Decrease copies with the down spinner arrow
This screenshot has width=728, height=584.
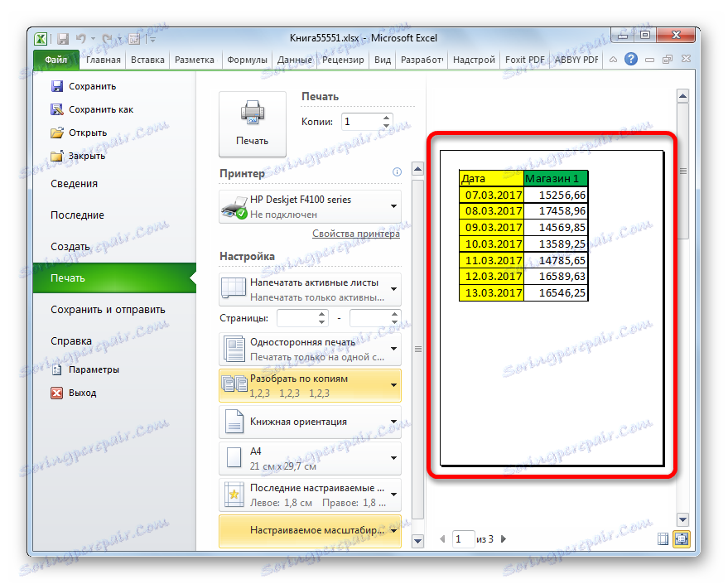(386, 126)
